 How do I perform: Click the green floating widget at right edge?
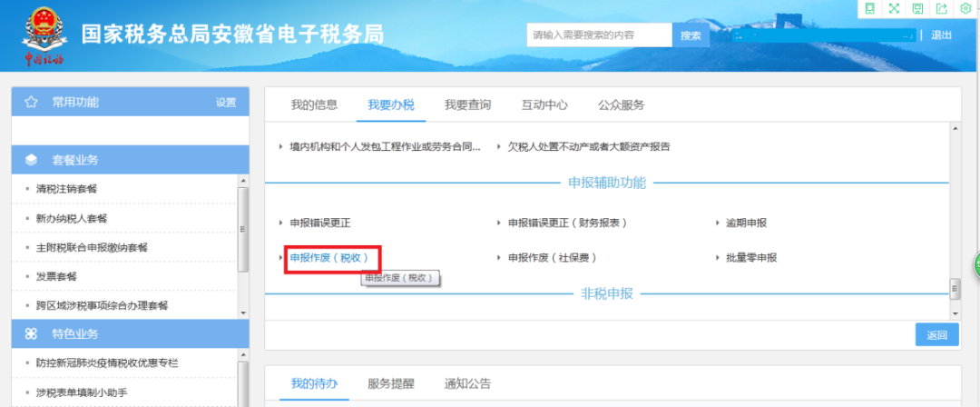(975, 265)
